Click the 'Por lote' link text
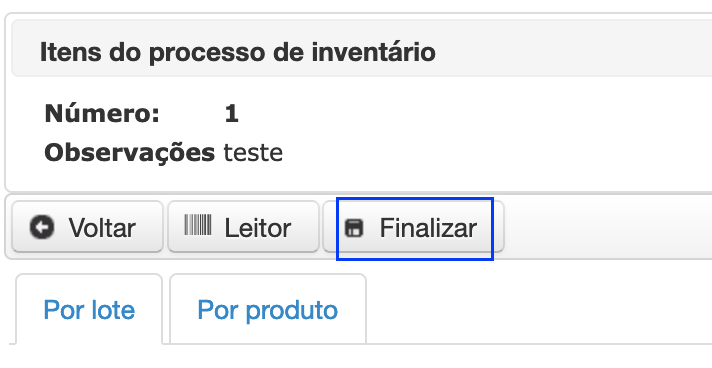This screenshot has width=712, height=368. click(89, 310)
